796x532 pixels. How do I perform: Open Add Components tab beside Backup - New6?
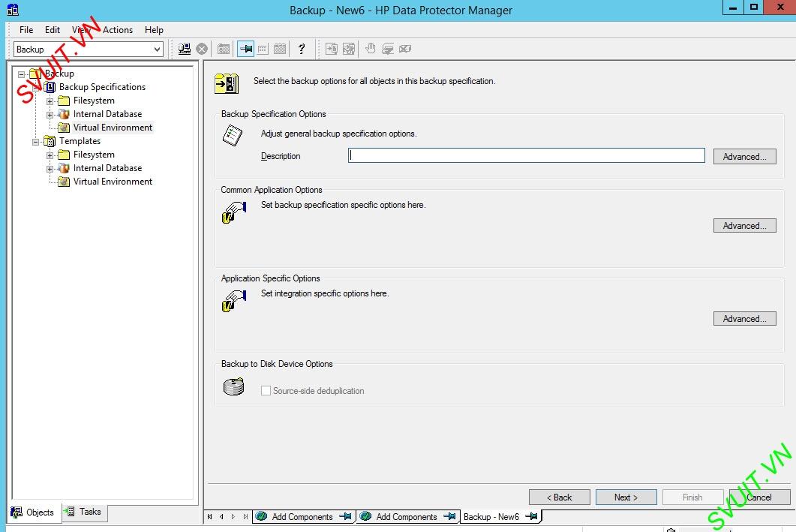pos(407,516)
